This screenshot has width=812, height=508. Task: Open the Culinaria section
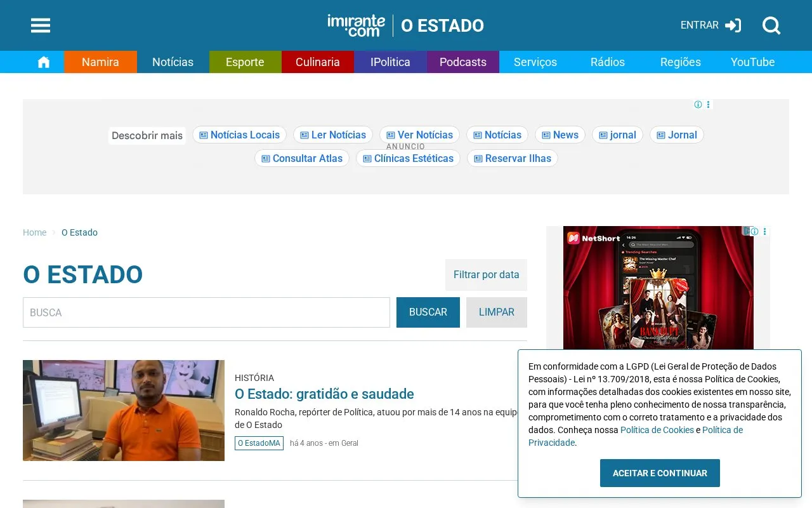pyautogui.click(x=318, y=62)
